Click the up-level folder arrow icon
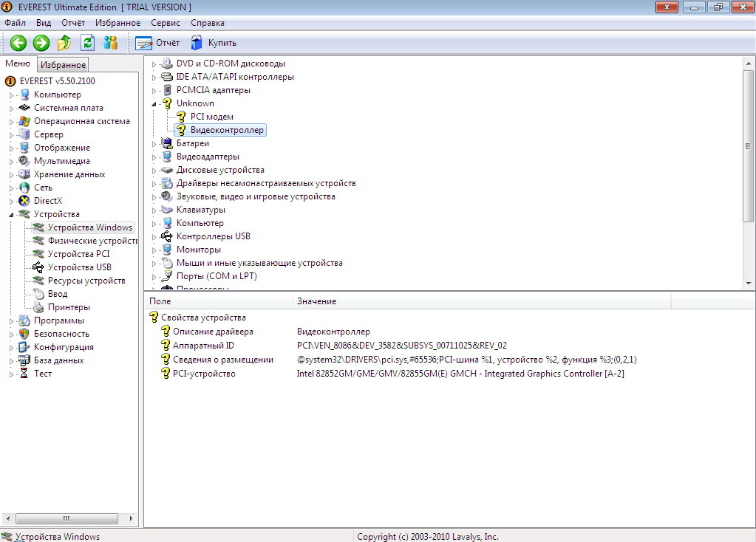The width and height of the screenshot is (756, 542). click(64, 43)
